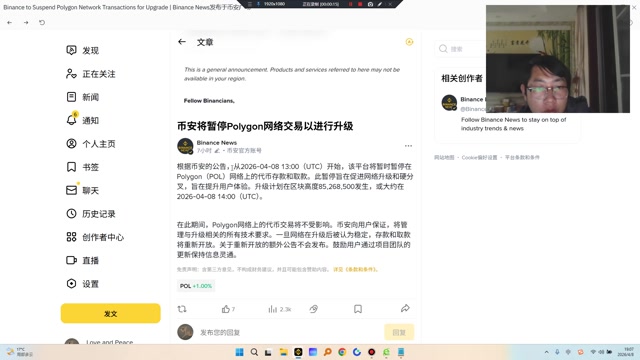The image size is (640, 360).
Task: Click the POL +1.00% token tag
Action: tap(196, 286)
